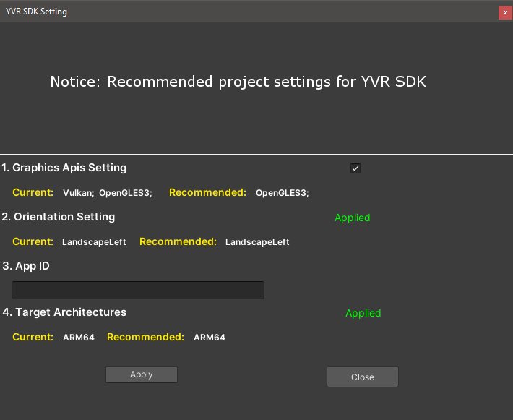The width and height of the screenshot is (513, 420).
Task: Click the '2. Orientation Setting' heading
Action: coord(59,217)
